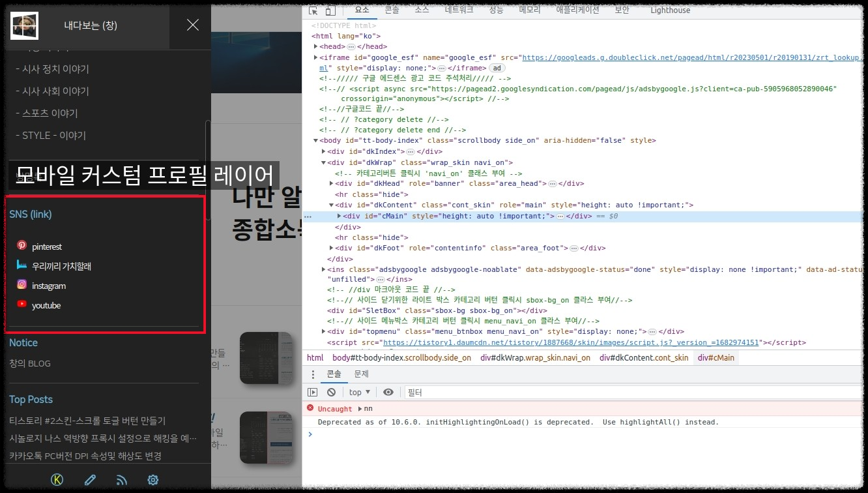Viewport: 868px width, 493px height.
Task: Toggle live expression eye icon
Action: click(x=388, y=392)
